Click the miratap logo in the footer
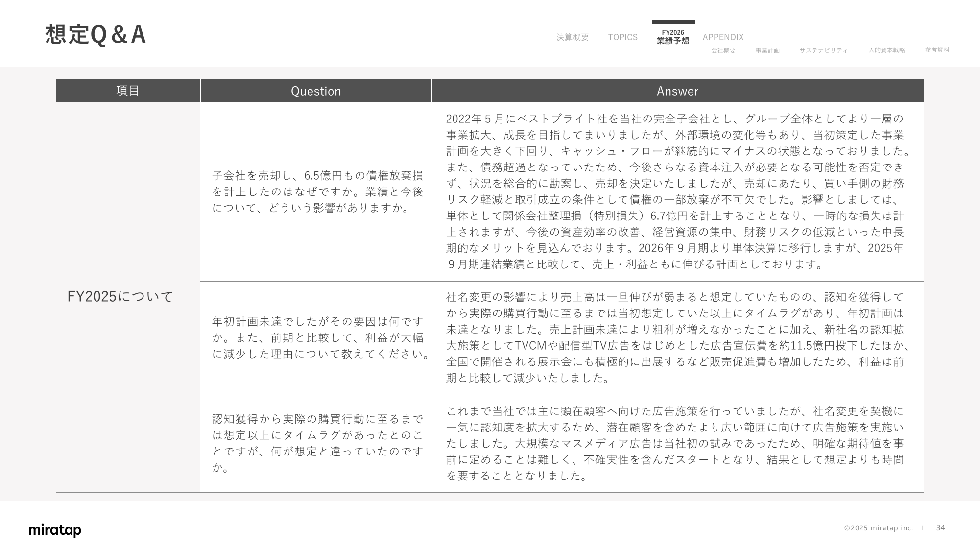980x551 pixels. [55, 530]
